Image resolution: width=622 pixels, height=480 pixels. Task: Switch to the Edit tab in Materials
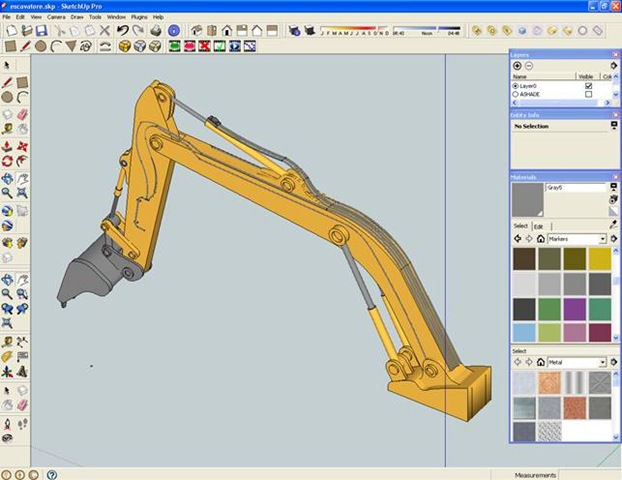537,226
